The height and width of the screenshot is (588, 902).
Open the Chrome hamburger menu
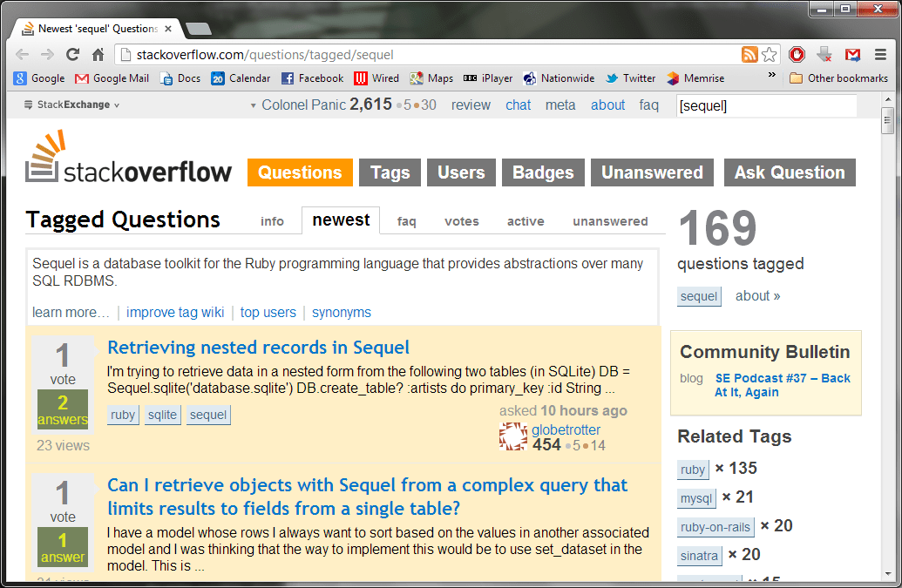click(x=880, y=55)
